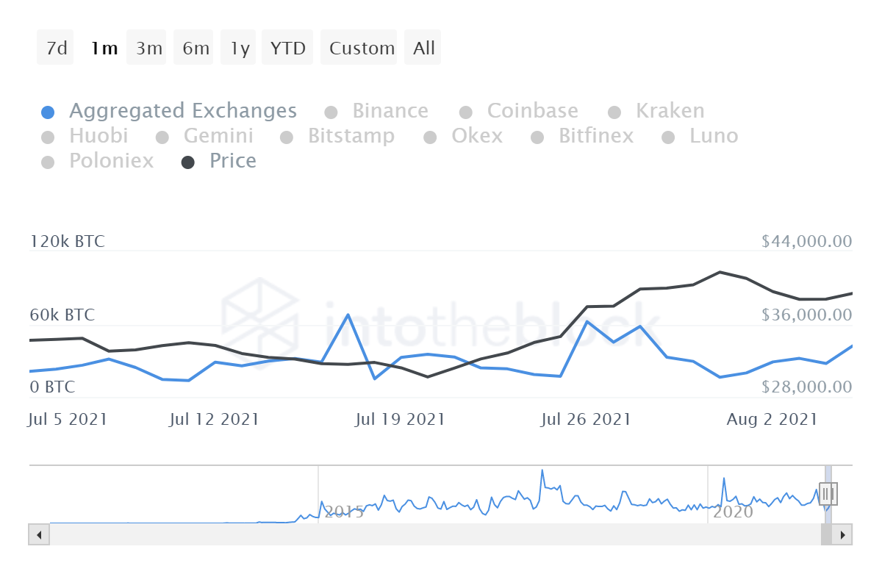Click the navigator range handle

[828, 493]
